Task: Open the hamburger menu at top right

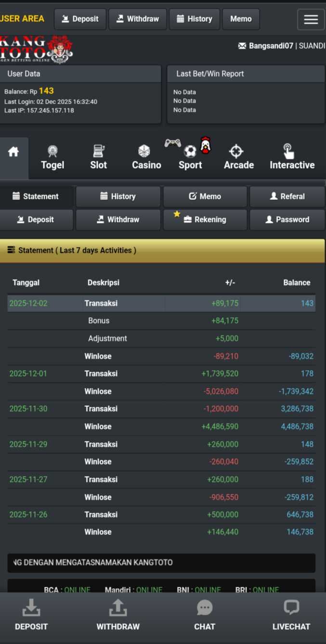Action: tap(311, 19)
